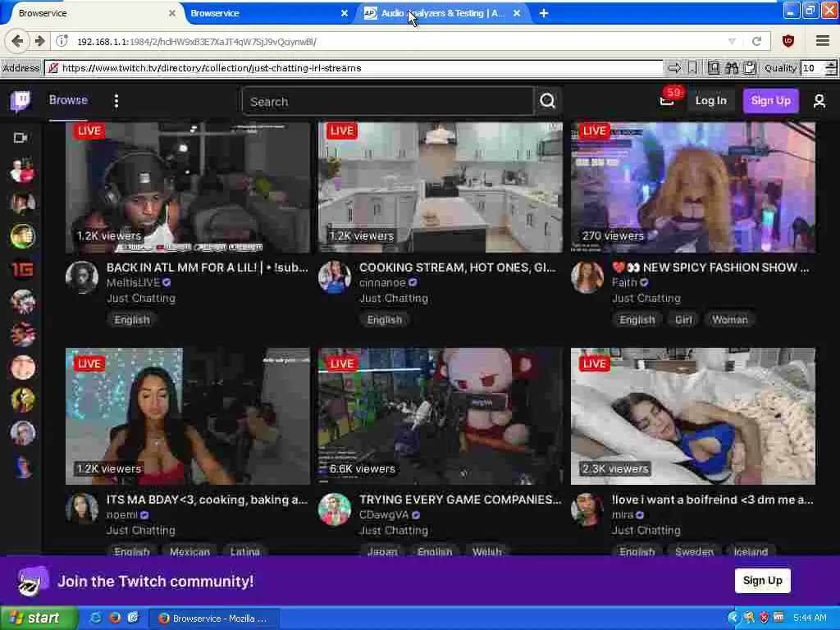This screenshot has width=840, height=630.
Task: Click the Girl tag under Faith
Action: 683,320
